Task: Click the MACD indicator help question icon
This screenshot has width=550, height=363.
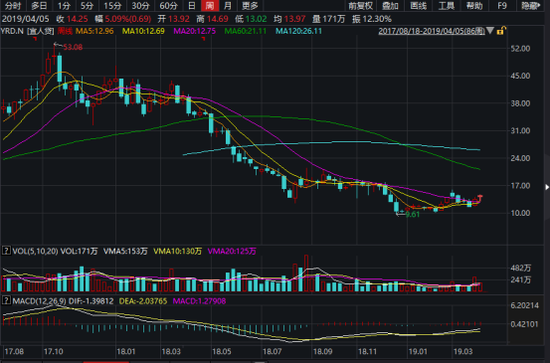Action: 6,301
